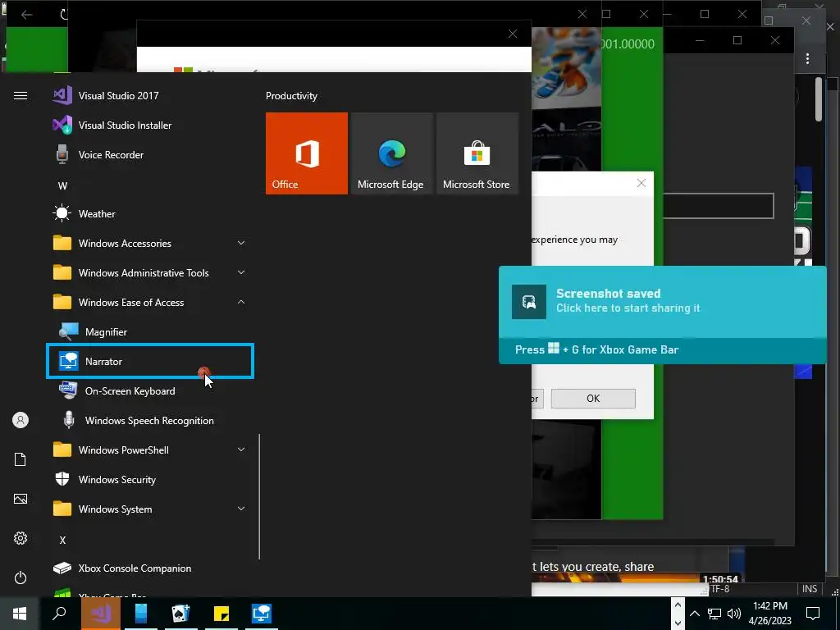Viewport: 840px width, 630px height.
Task: Open Xbox Console Companion
Action: point(150,568)
